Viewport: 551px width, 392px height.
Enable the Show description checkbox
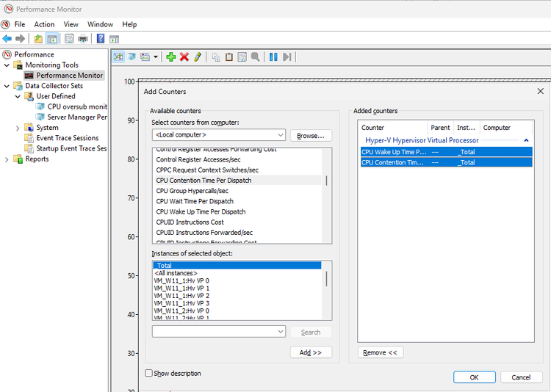tap(149, 373)
